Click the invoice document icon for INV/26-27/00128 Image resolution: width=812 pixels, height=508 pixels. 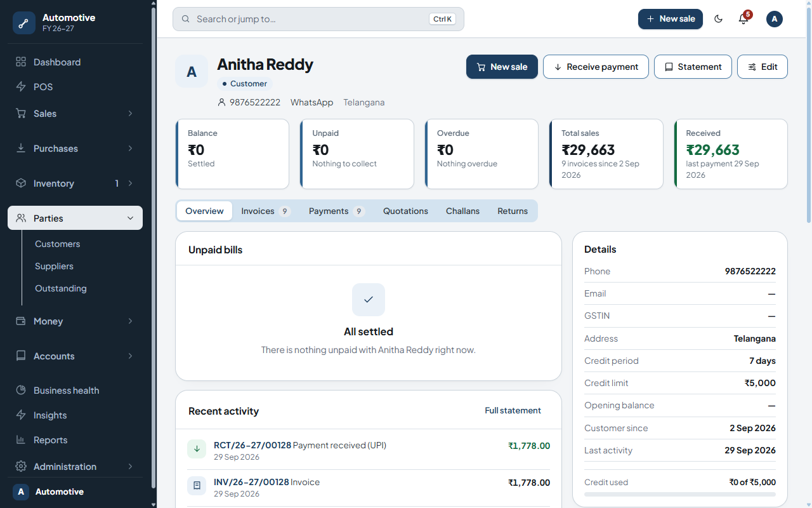point(197,486)
